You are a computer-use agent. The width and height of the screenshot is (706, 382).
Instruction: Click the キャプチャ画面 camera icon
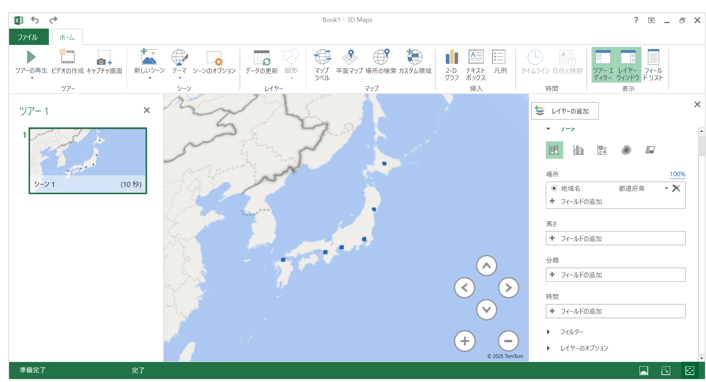[104, 58]
